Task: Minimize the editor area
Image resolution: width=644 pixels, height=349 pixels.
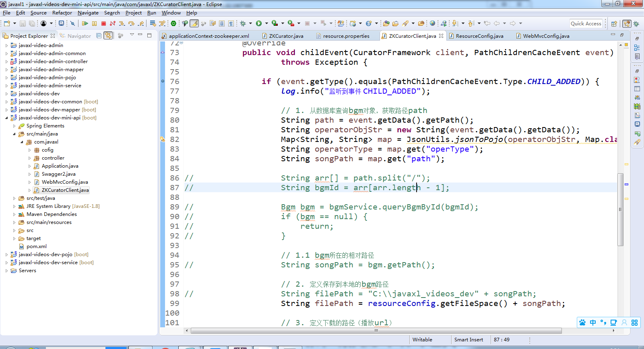Action: pos(613,35)
